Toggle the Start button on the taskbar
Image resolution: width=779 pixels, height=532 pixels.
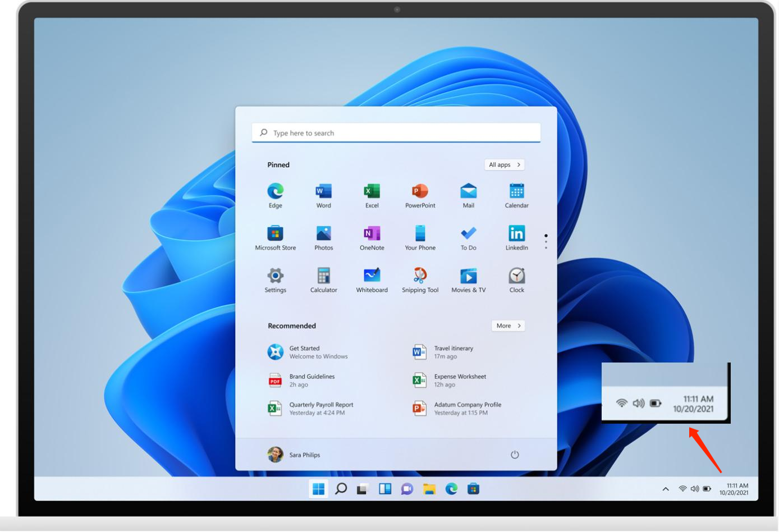coord(318,489)
